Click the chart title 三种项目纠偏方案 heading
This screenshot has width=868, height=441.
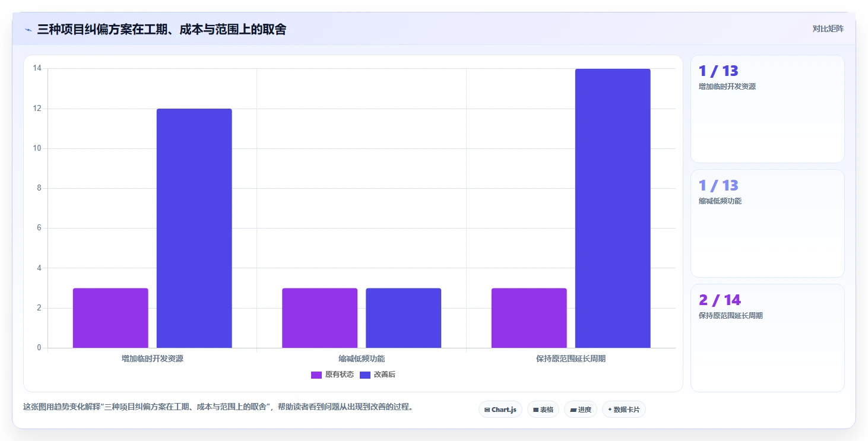pos(161,29)
